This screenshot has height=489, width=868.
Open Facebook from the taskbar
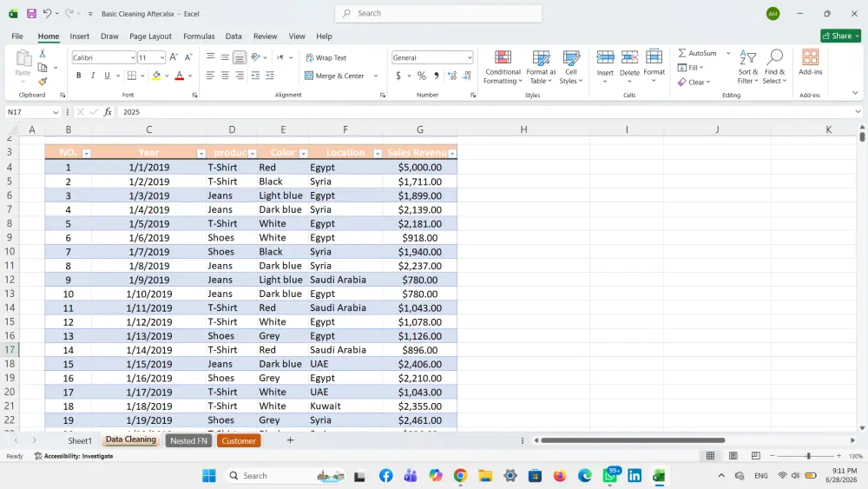pos(386,476)
